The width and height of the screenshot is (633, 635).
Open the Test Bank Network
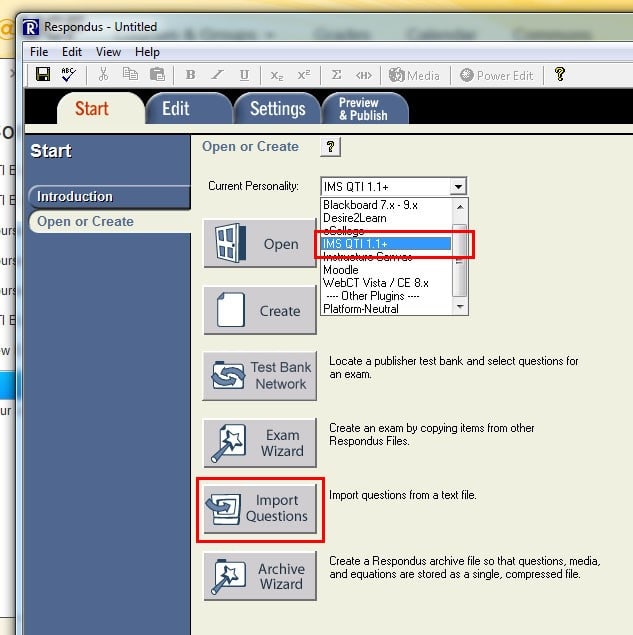pos(260,376)
